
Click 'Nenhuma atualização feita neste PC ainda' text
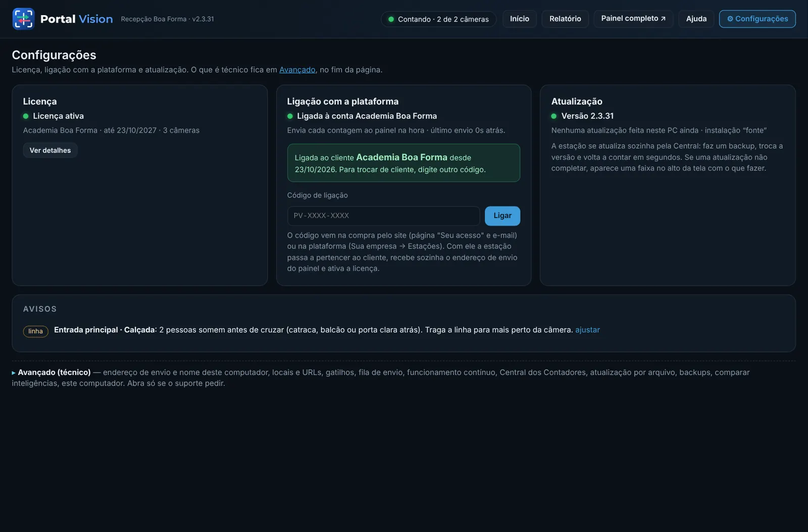[625, 130]
